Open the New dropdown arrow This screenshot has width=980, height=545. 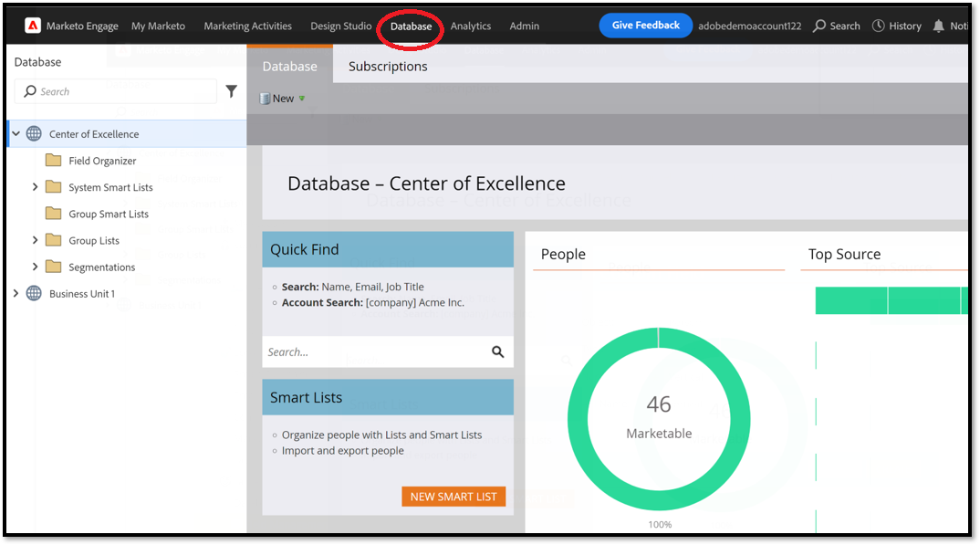point(302,99)
